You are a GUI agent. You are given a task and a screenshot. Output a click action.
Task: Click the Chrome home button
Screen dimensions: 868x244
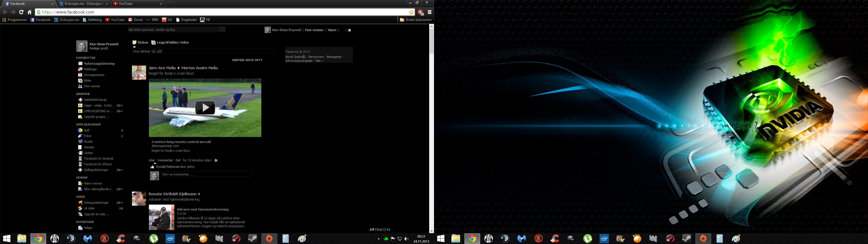(30, 12)
